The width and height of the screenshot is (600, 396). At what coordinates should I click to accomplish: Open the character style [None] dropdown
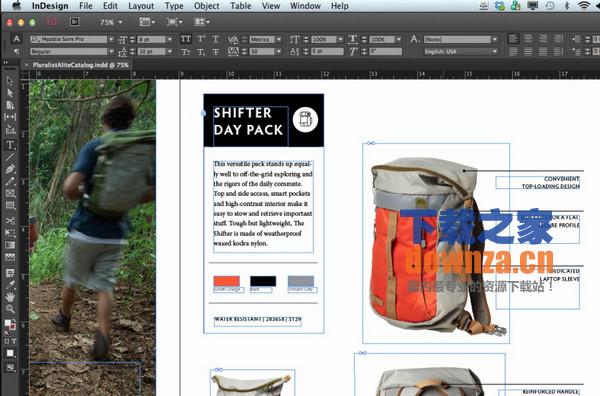494,39
